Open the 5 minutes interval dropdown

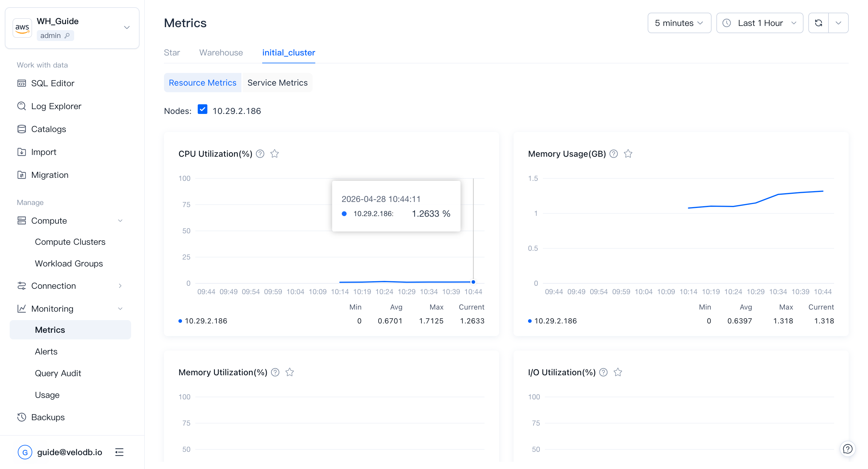tap(679, 23)
